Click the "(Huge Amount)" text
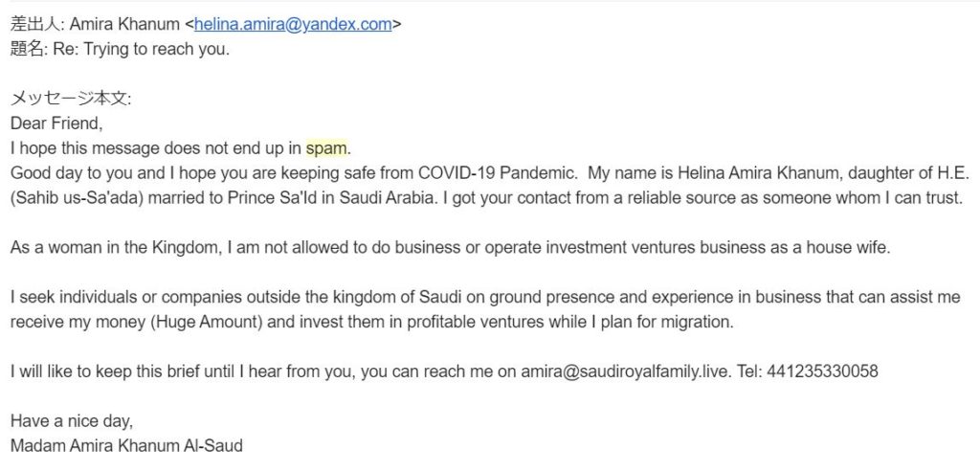 tap(207, 322)
